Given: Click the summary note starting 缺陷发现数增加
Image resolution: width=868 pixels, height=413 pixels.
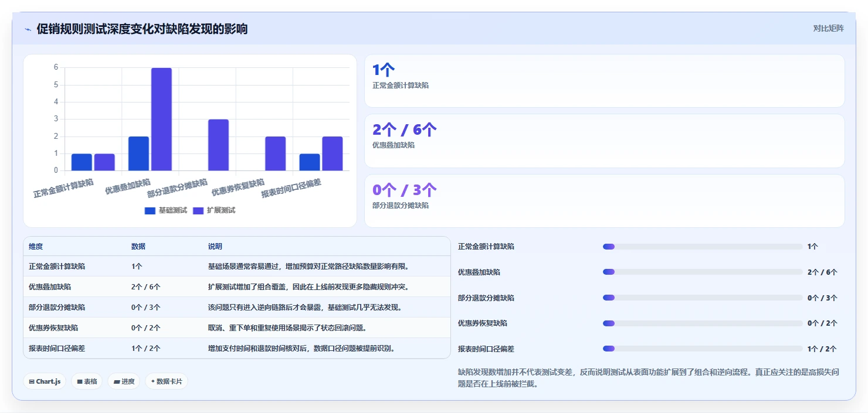Looking at the screenshot, I should 648,378.
